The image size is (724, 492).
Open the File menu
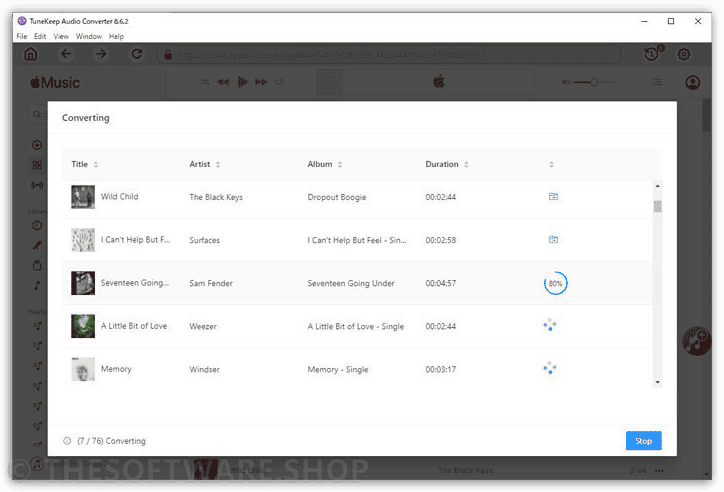pyautogui.click(x=22, y=36)
